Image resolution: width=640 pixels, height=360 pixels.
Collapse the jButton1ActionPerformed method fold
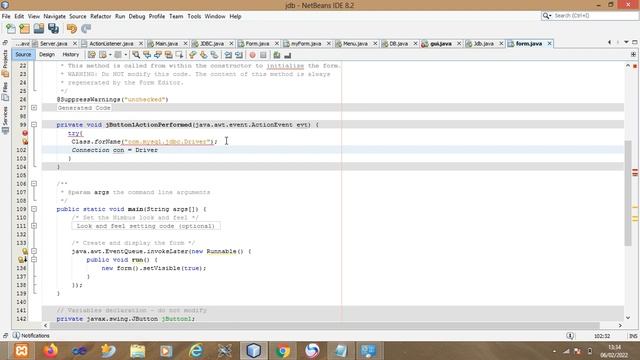[x=34, y=124]
